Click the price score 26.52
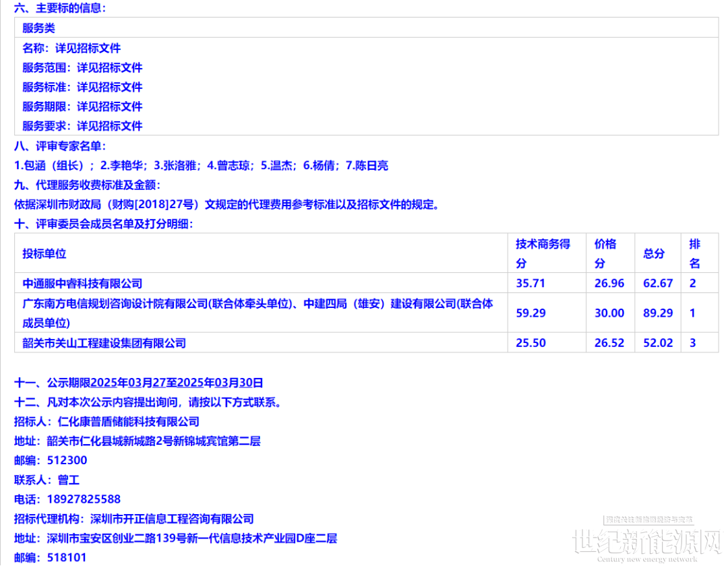The width and height of the screenshot is (728, 566). click(x=609, y=343)
